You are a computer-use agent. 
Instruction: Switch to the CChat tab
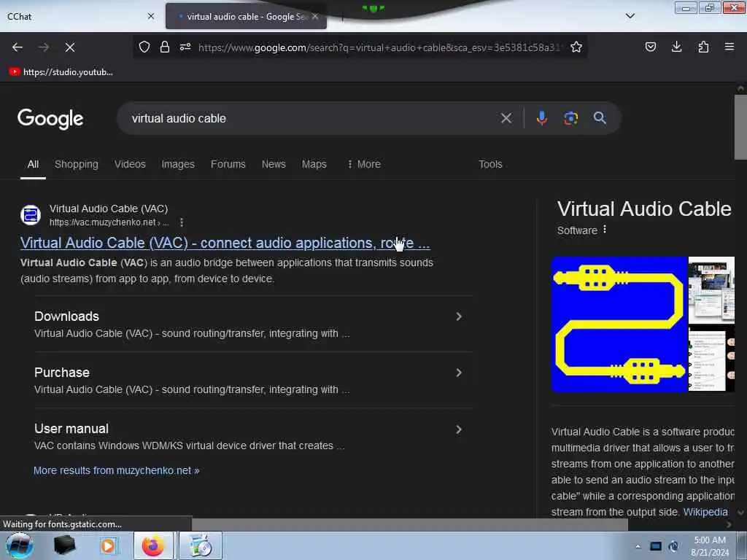pyautogui.click(x=76, y=16)
